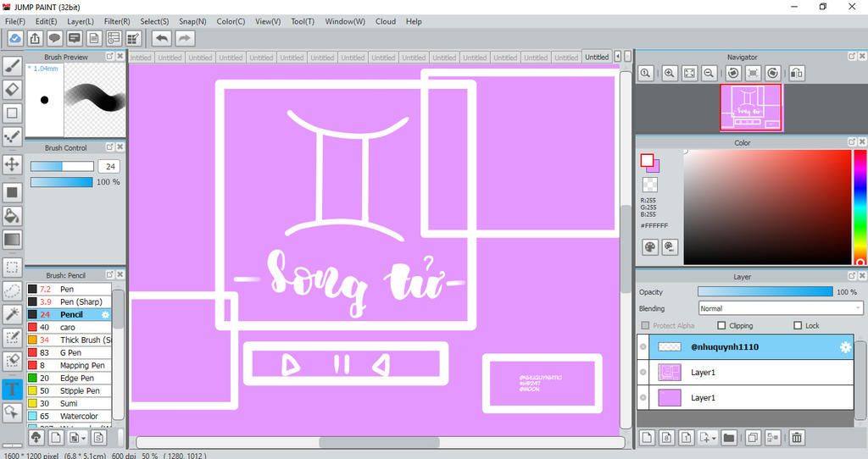Screen dimensions: 868x459
Task: Reset zoom to 100% in Navigator
Action: [x=645, y=73]
